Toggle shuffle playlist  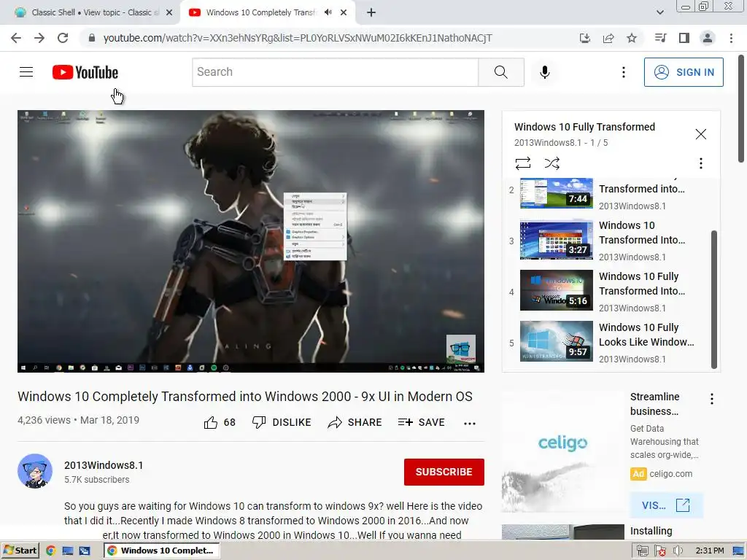(551, 164)
